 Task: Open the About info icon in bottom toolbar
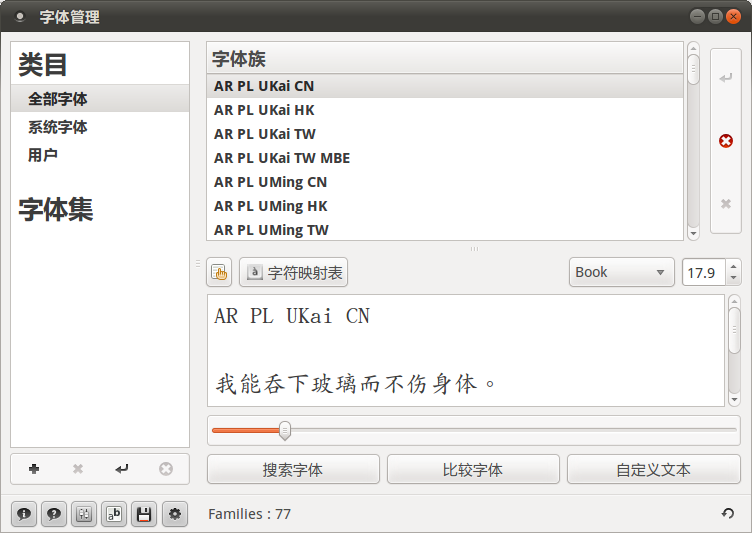24,514
